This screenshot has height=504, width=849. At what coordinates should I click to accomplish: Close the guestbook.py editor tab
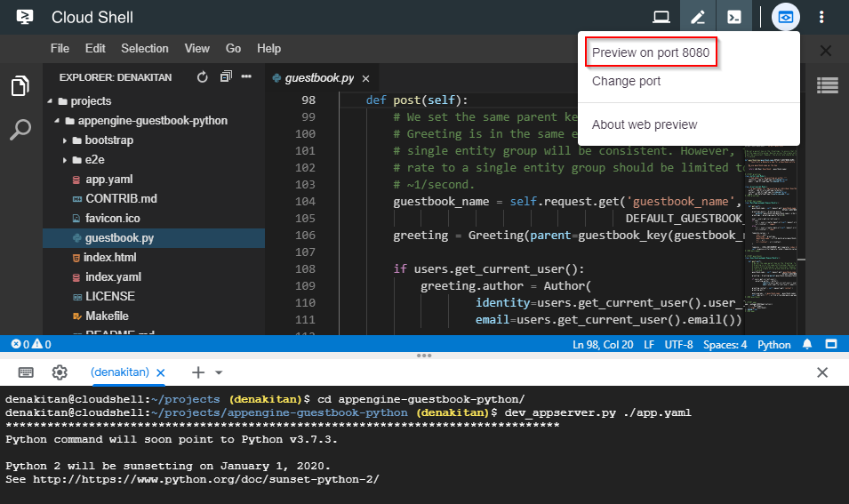tap(366, 78)
